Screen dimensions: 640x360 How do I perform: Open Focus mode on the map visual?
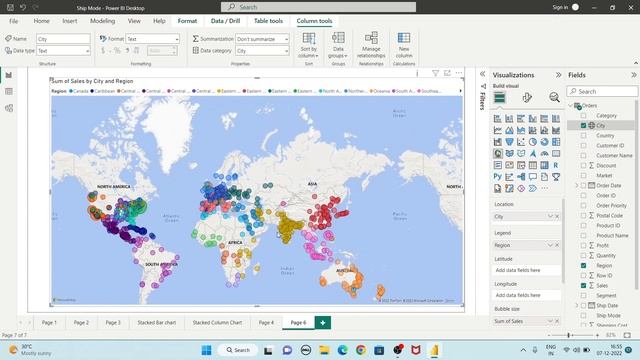[x=447, y=73]
